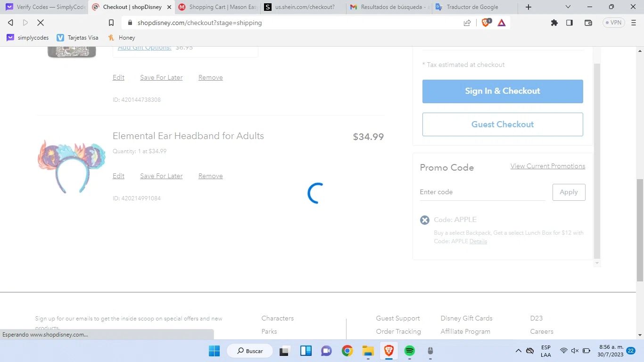
Task: Open the Chat app in the taskbar
Action: coord(326,351)
